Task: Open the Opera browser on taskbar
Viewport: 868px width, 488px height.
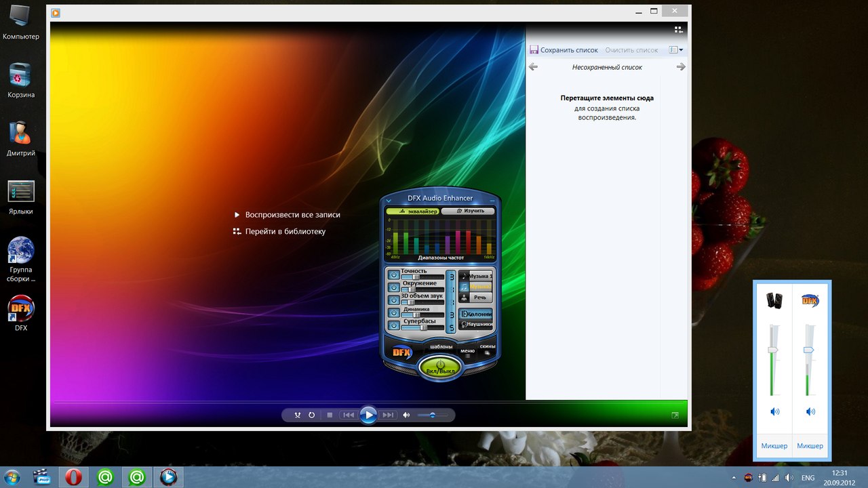Action: click(74, 477)
